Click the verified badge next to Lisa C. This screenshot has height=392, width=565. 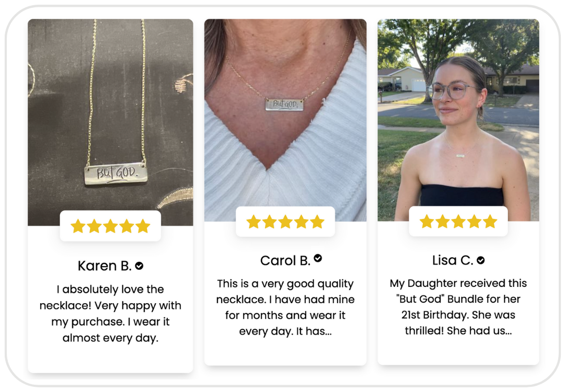481,260
